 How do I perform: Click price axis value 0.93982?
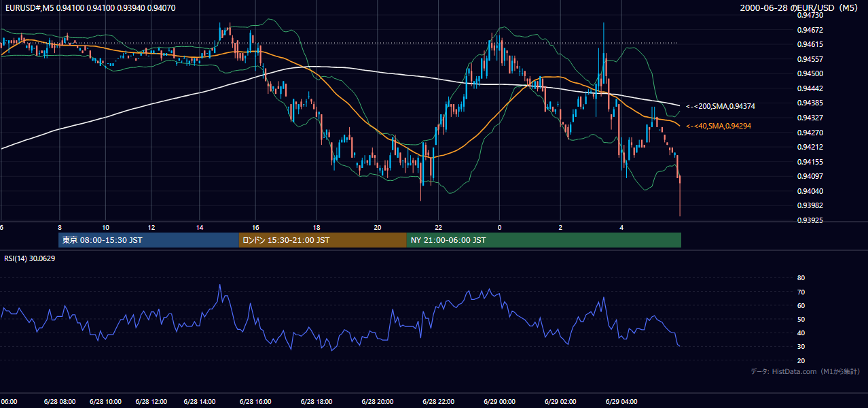pos(810,206)
